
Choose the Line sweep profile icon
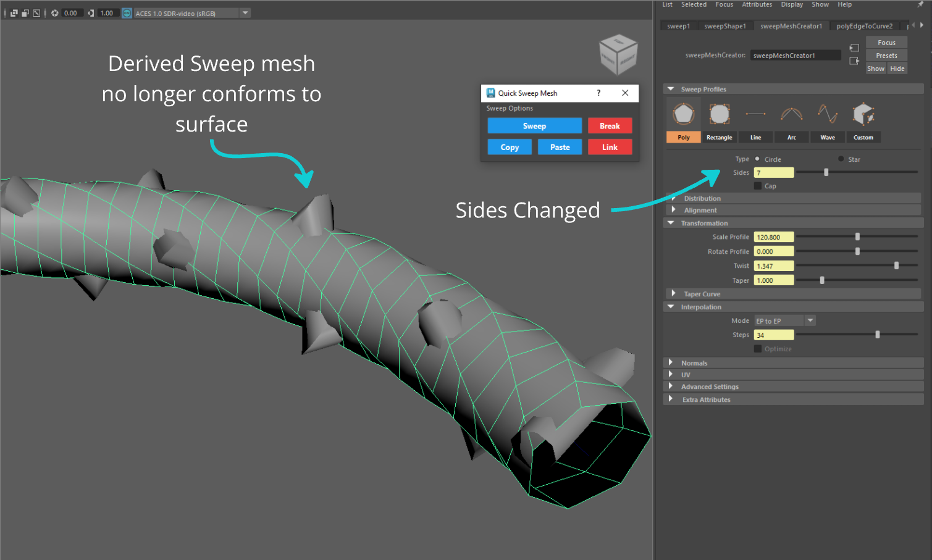755,115
